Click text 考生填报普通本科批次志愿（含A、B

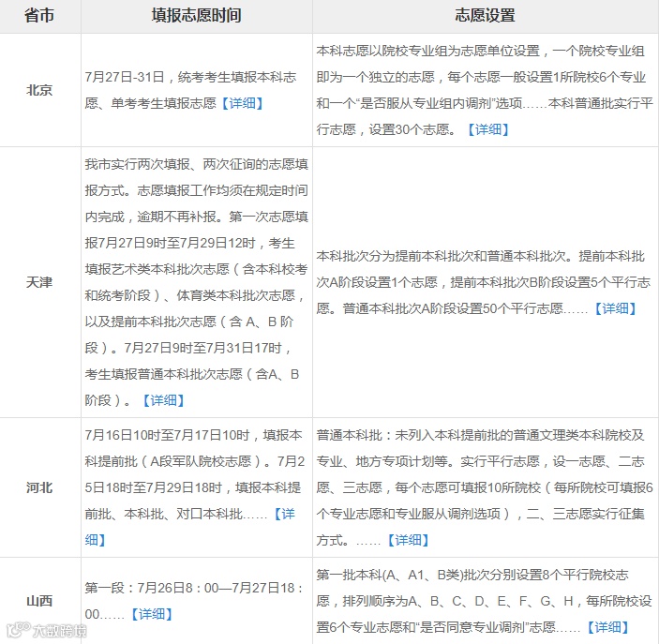point(192,374)
